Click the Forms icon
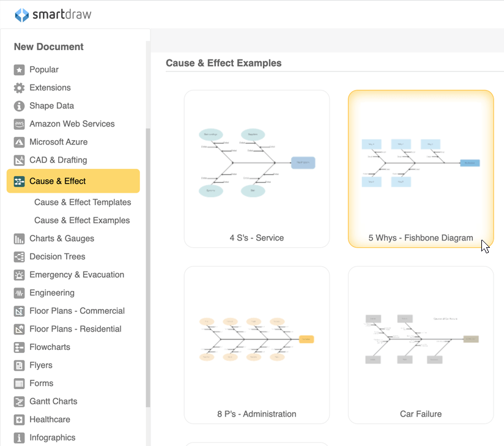This screenshot has height=446, width=504. click(20, 384)
